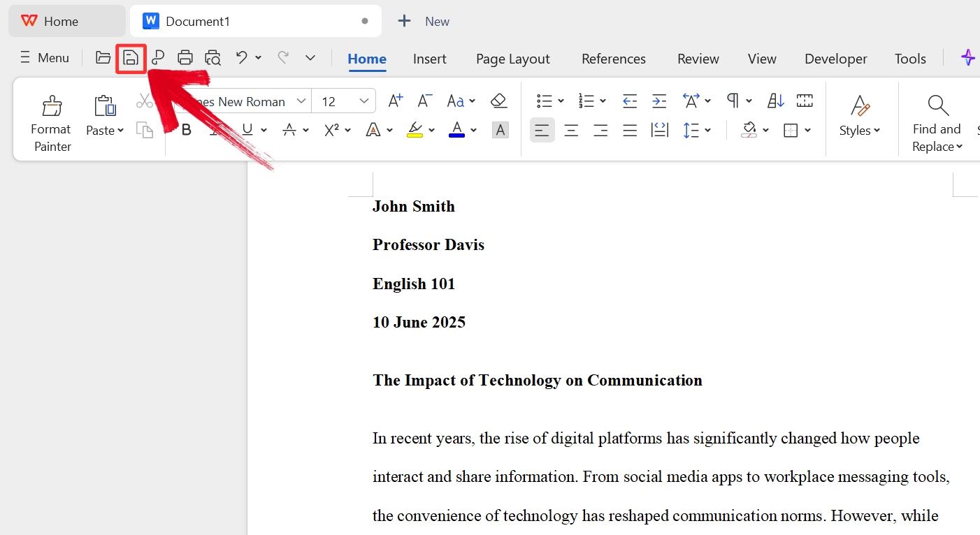This screenshot has height=535, width=980.
Task: Switch to the Tools tab
Action: 910,59
